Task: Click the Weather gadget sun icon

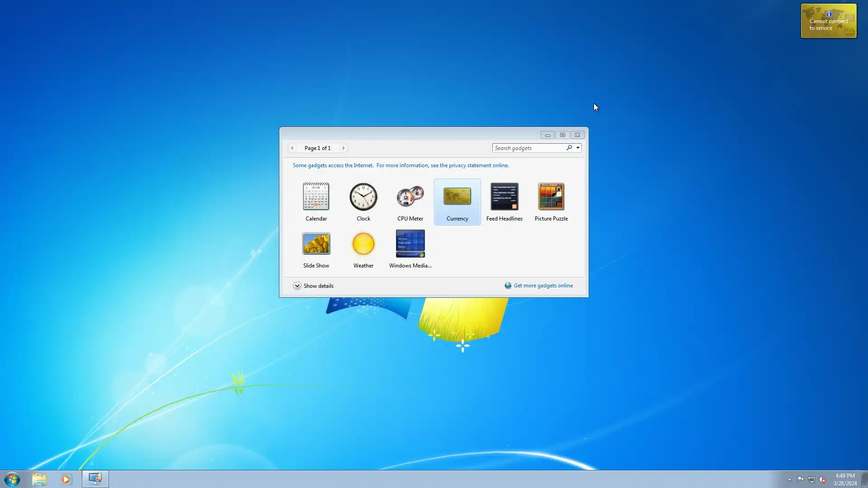Action: [x=363, y=244]
